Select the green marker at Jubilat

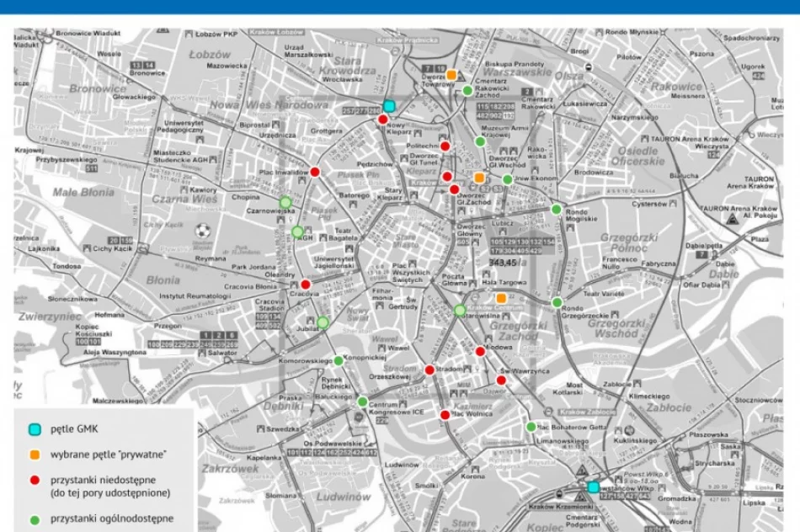click(323, 322)
